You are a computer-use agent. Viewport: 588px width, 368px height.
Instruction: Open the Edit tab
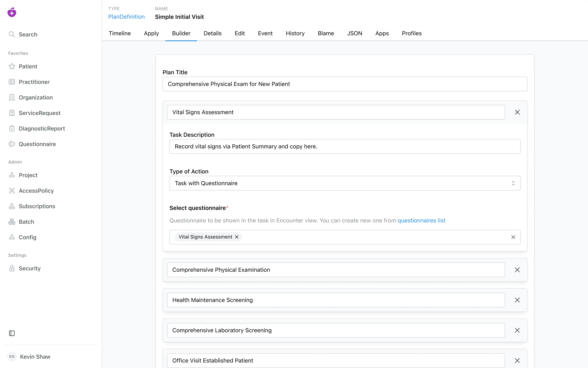coord(240,33)
